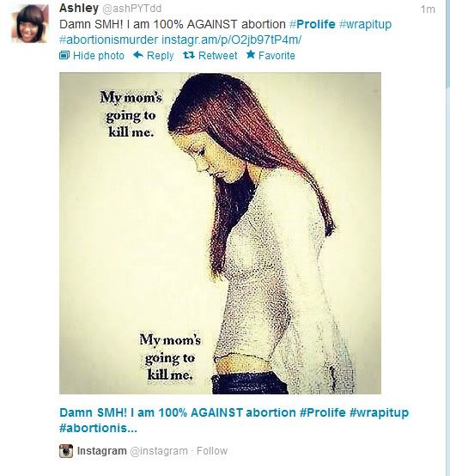
Task: Retweet this tweet via Retweet label
Action: coord(217,56)
